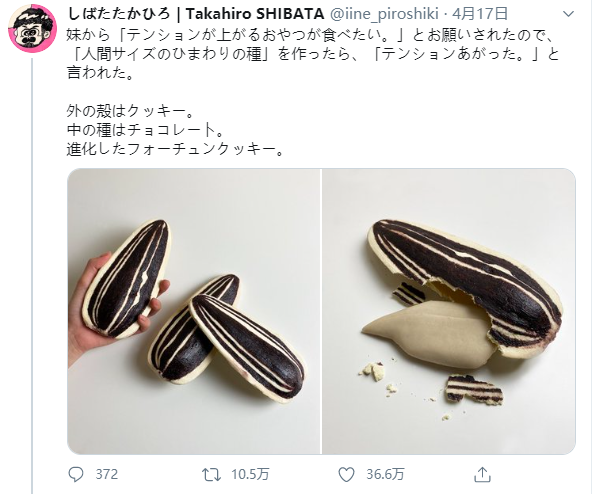Click the 372 reply count
The height and width of the screenshot is (494, 592).
pyautogui.click(x=106, y=474)
